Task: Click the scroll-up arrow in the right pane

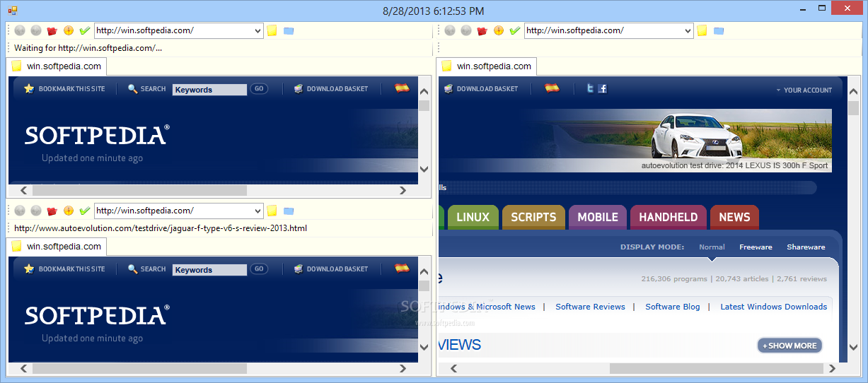Action: 853,92
